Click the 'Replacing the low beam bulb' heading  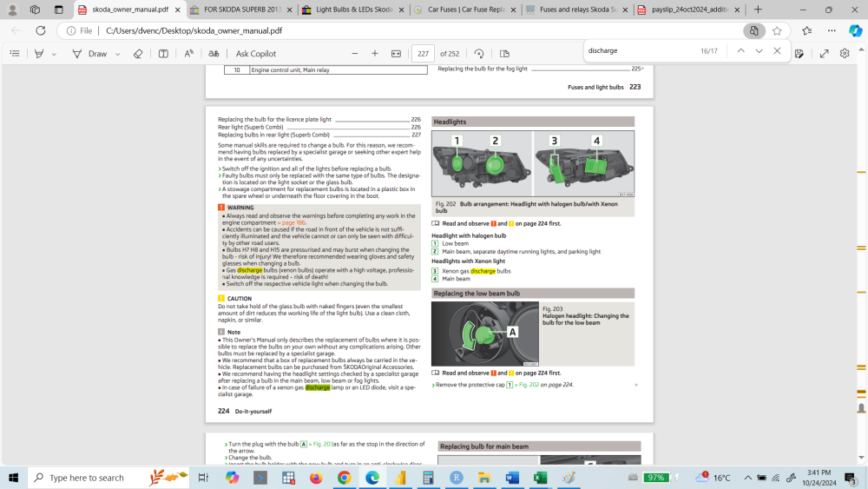[477, 294]
